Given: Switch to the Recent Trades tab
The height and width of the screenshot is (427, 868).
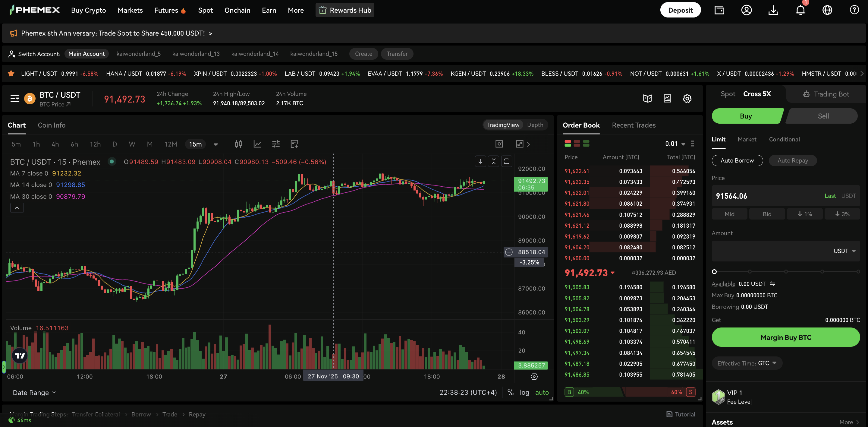Looking at the screenshot, I should (x=634, y=125).
